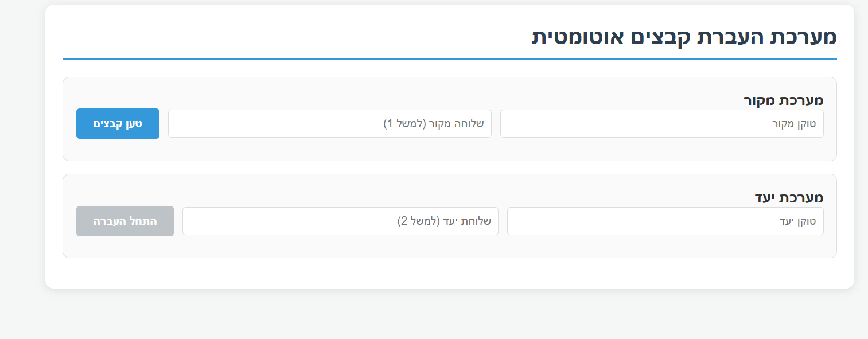Click the word אוטומטית in the main title
The height and width of the screenshot is (339, 868).
(578, 37)
